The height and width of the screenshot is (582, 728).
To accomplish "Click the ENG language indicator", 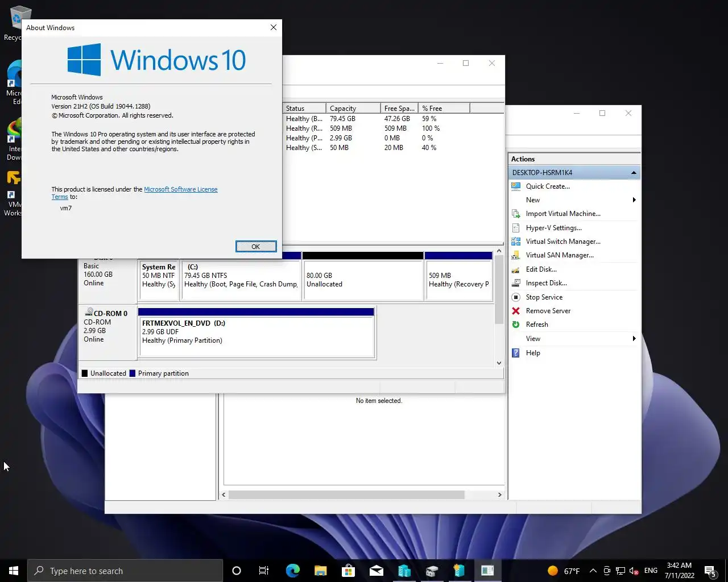I will coord(651,571).
